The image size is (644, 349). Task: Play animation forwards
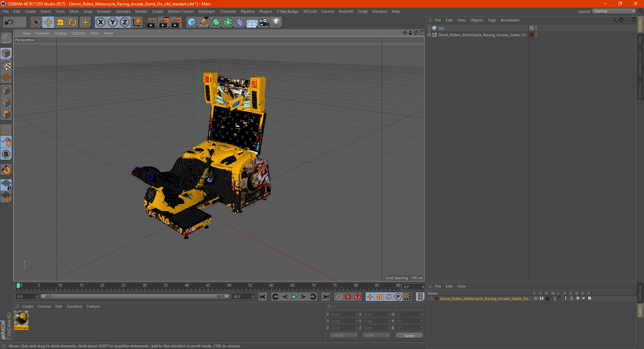pyautogui.click(x=294, y=297)
